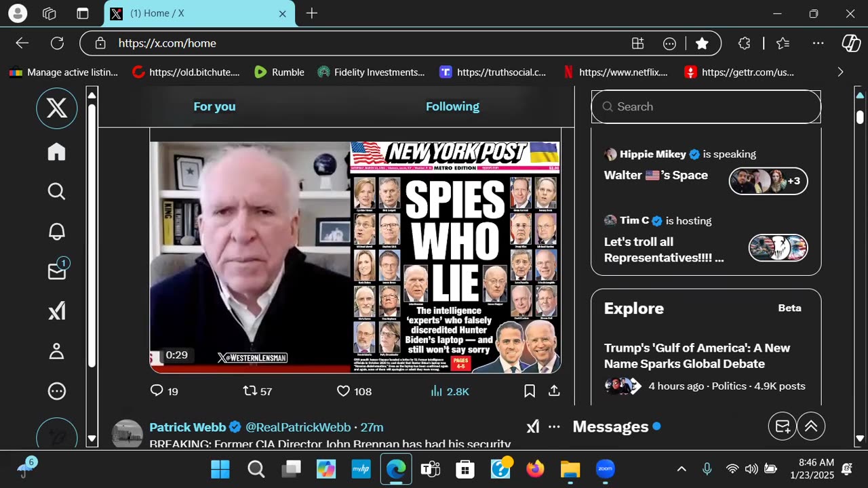
Task: Open volume control in system tray
Action: (x=751, y=469)
